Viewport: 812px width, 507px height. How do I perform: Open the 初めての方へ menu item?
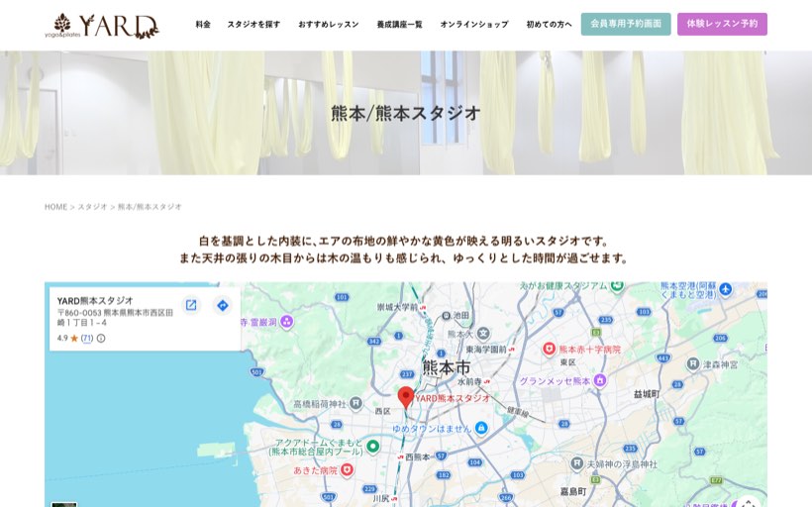point(549,25)
